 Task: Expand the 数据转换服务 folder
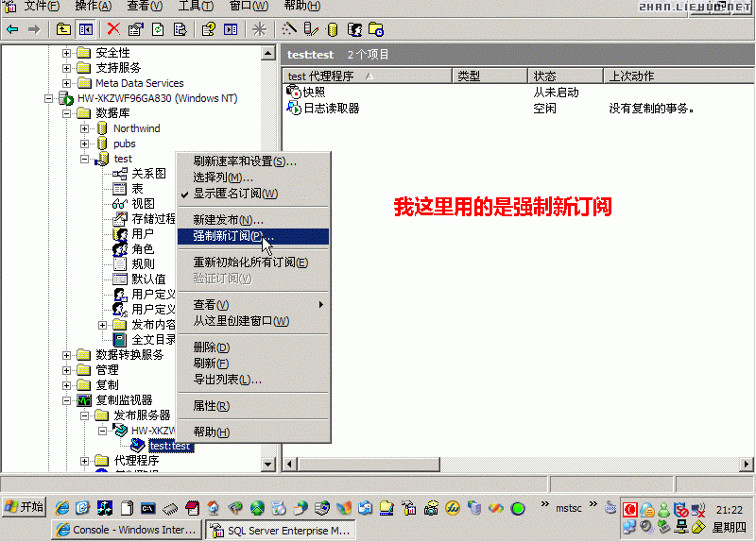point(66,355)
